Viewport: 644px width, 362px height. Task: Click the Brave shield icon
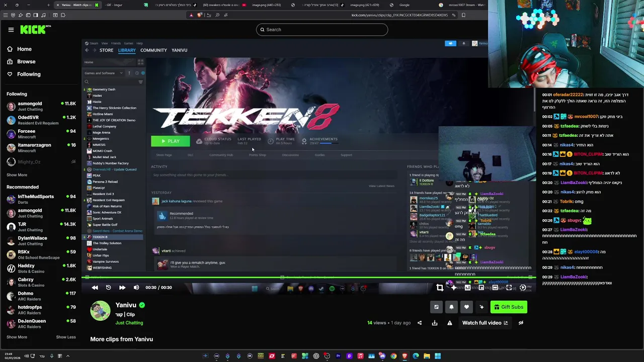pos(200,15)
